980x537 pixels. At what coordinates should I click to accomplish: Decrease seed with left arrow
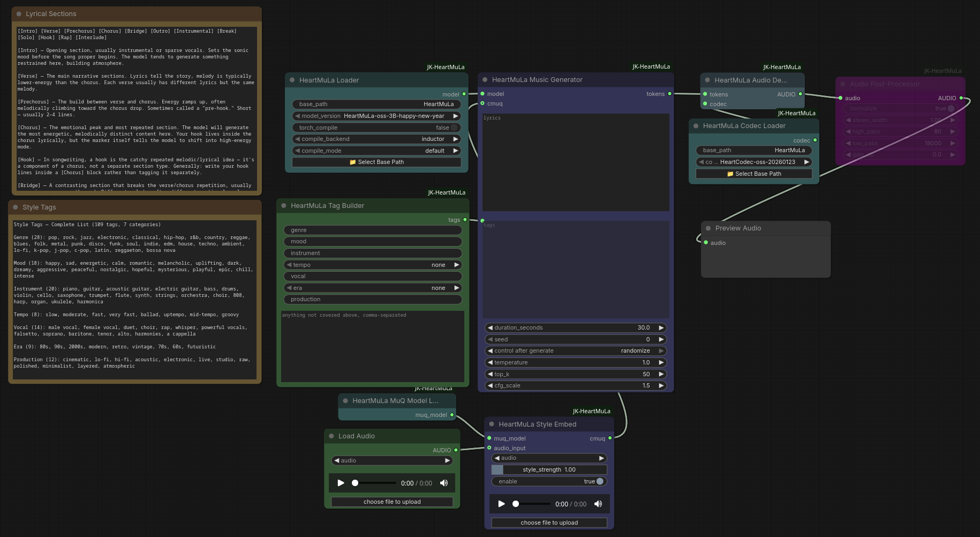click(x=490, y=339)
